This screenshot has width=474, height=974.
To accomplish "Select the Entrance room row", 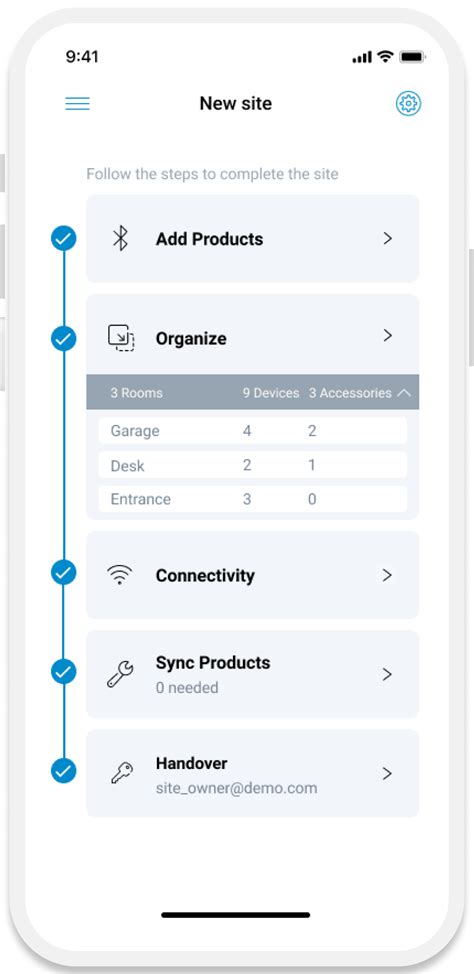I will tap(252, 499).
